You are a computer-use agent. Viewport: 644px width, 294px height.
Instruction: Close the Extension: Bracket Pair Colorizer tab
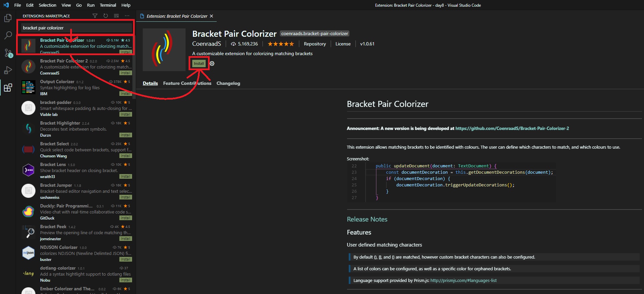pyautogui.click(x=211, y=16)
